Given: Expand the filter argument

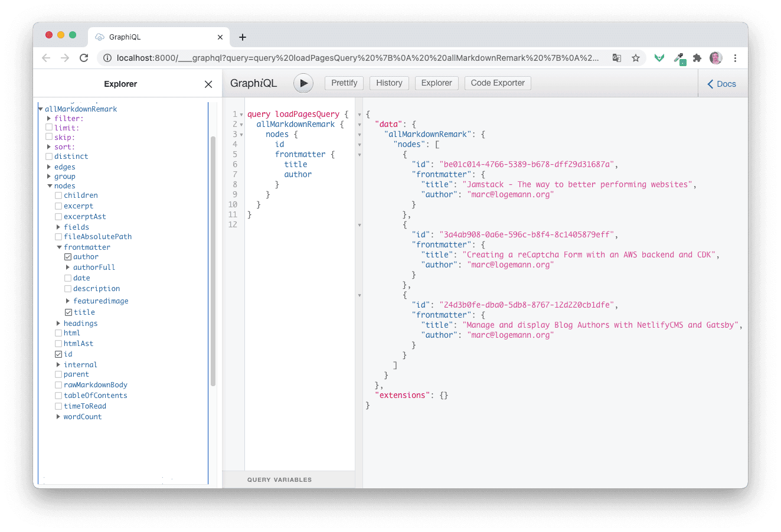Looking at the screenshot, I should (x=49, y=119).
